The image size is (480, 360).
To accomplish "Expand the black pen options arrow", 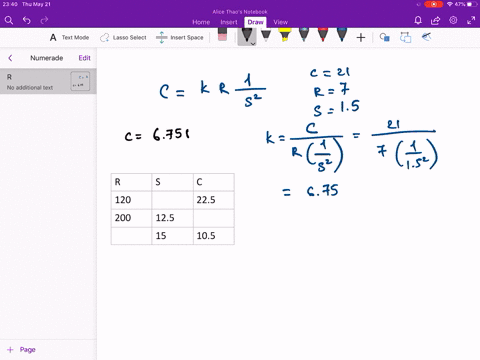I will pyautogui.click(x=253, y=44).
